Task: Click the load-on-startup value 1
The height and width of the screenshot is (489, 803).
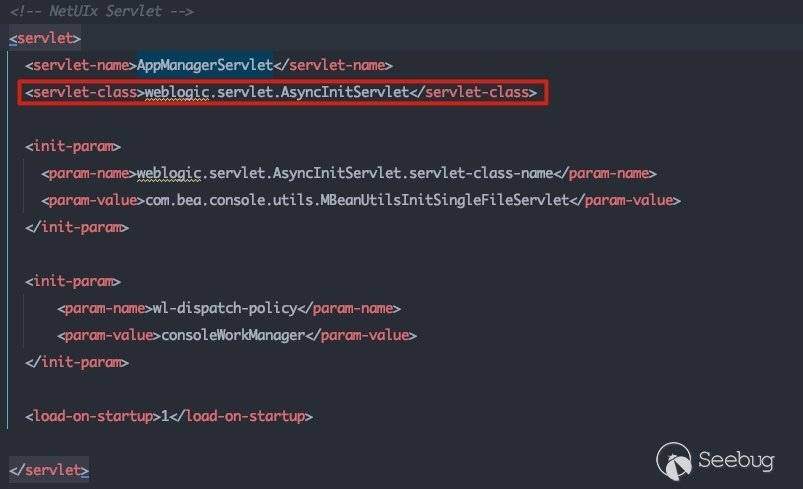Action: click(165, 416)
